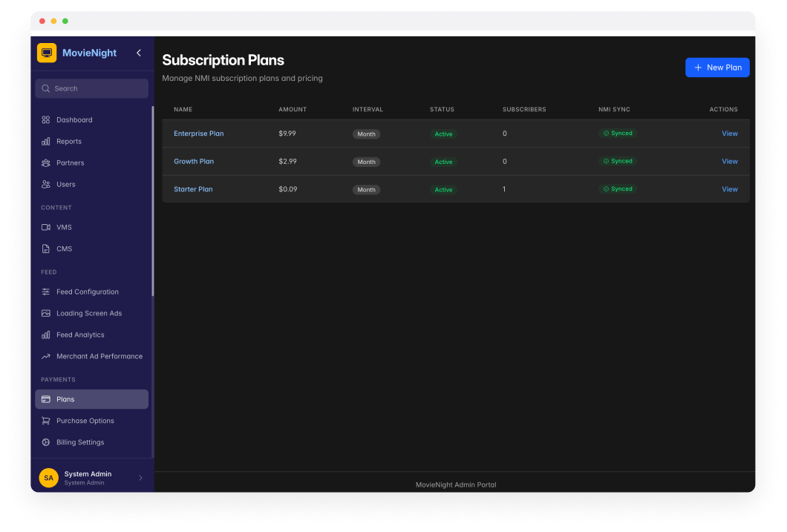Click the Subscription Plans heading

pyautogui.click(x=223, y=60)
